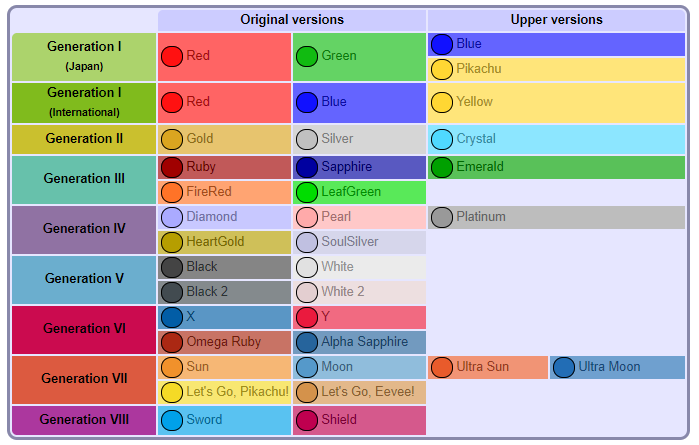Open the Ultra Moon link
This screenshot has height=445, width=699.
click(609, 367)
